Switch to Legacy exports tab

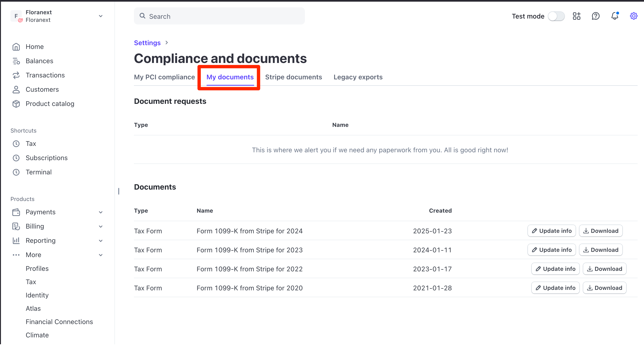(358, 77)
